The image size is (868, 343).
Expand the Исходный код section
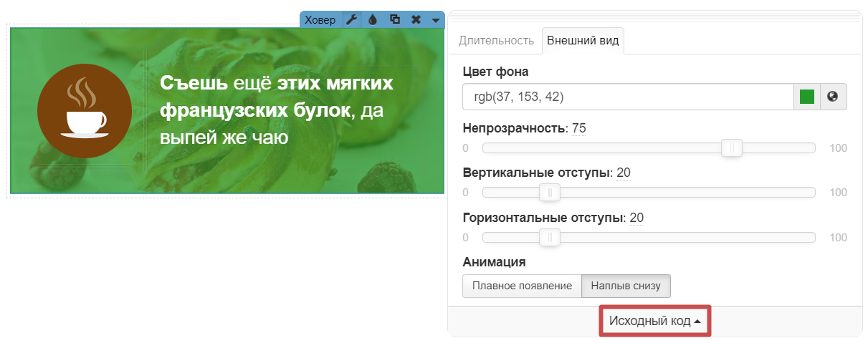click(x=654, y=321)
